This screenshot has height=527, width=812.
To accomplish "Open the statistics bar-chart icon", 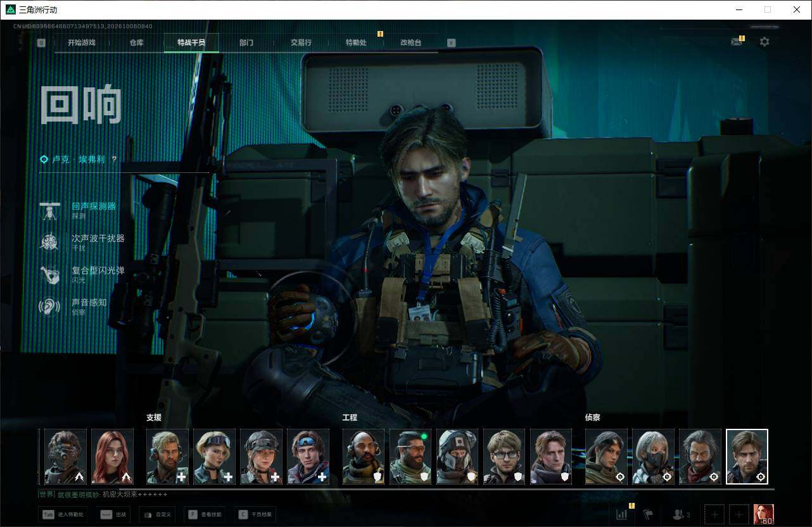I will click(621, 515).
